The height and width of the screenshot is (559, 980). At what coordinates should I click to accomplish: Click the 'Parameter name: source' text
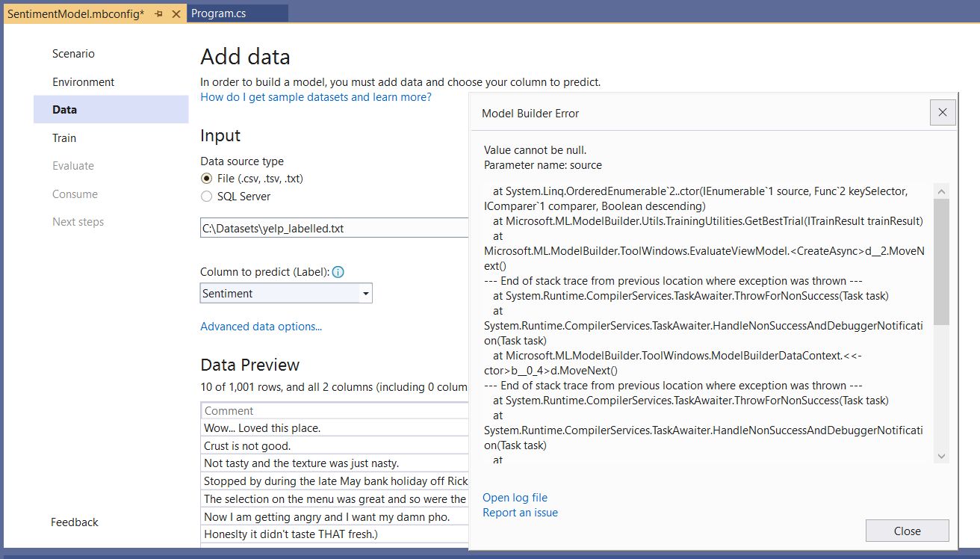point(543,165)
